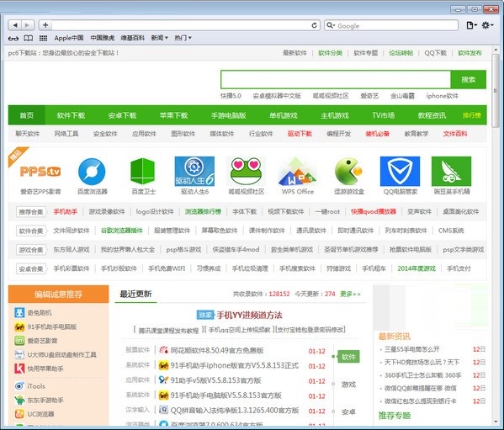Switch to the 游戏 list tab
Image resolution: width=504 pixels, height=430 pixels.
point(348,385)
